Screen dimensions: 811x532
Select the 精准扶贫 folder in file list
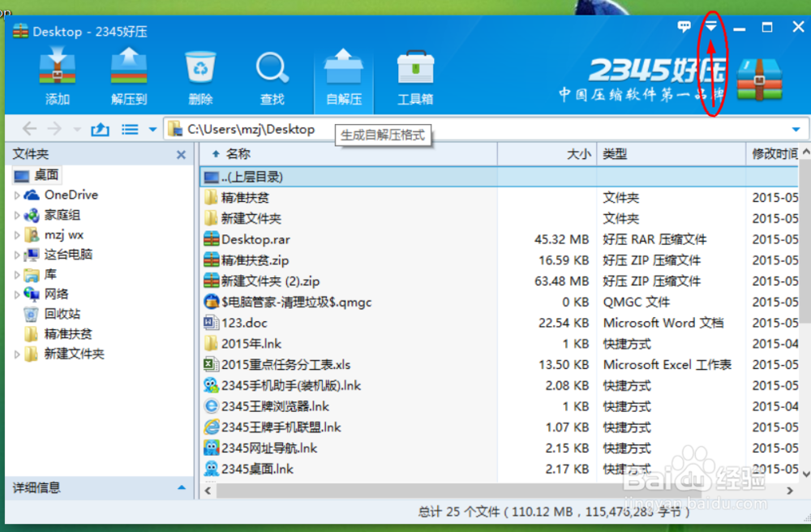click(499, 198)
